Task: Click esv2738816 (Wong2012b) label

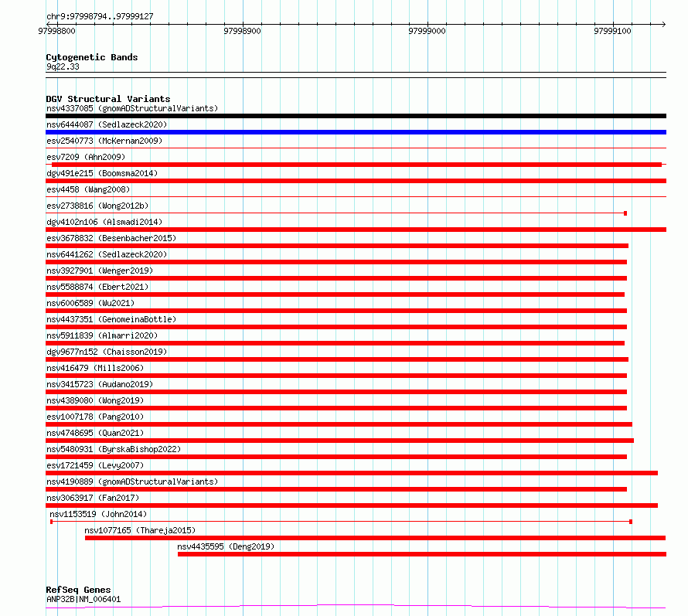Action: coord(97,206)
